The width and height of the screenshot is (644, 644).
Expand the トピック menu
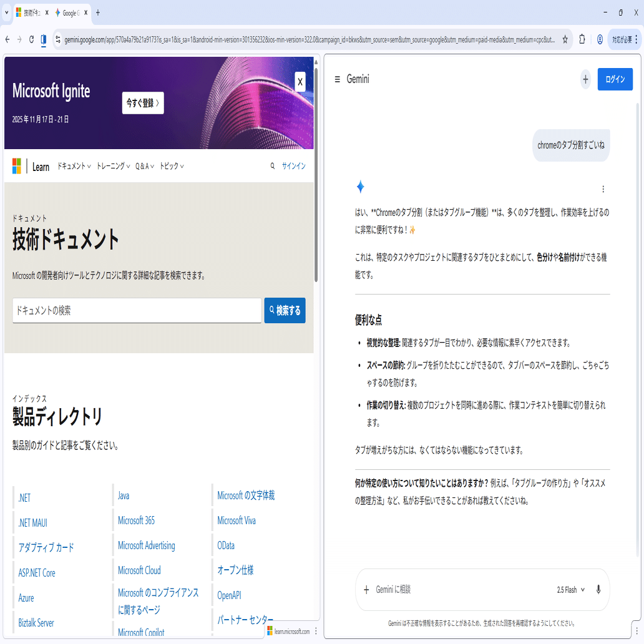coord(172,166)
